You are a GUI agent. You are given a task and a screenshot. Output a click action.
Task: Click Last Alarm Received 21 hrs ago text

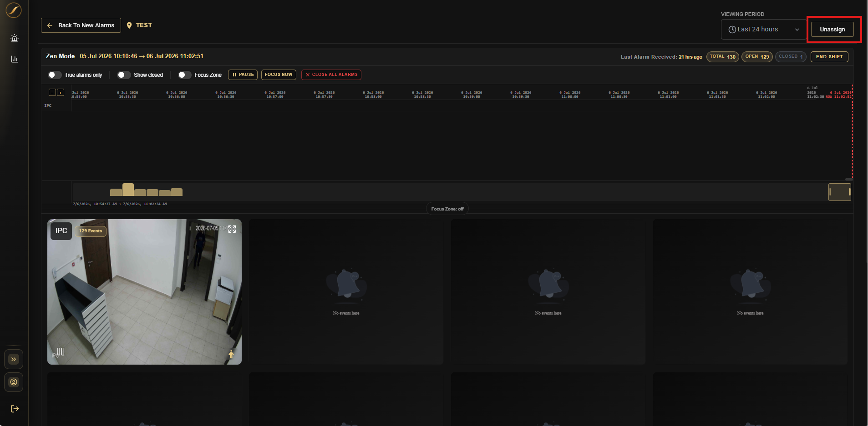point(661,57)
